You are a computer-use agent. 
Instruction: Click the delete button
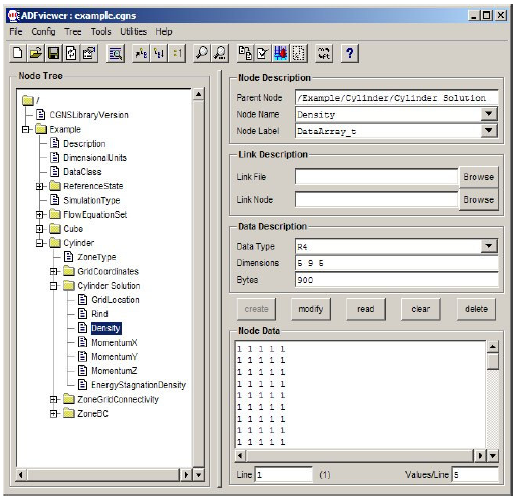coord(476,309)
